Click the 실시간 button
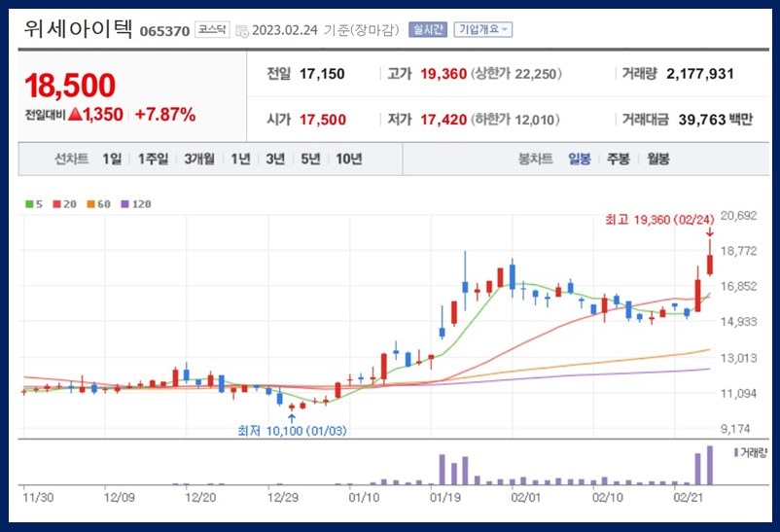The image size is (780, 532). [x=428, y=29]
